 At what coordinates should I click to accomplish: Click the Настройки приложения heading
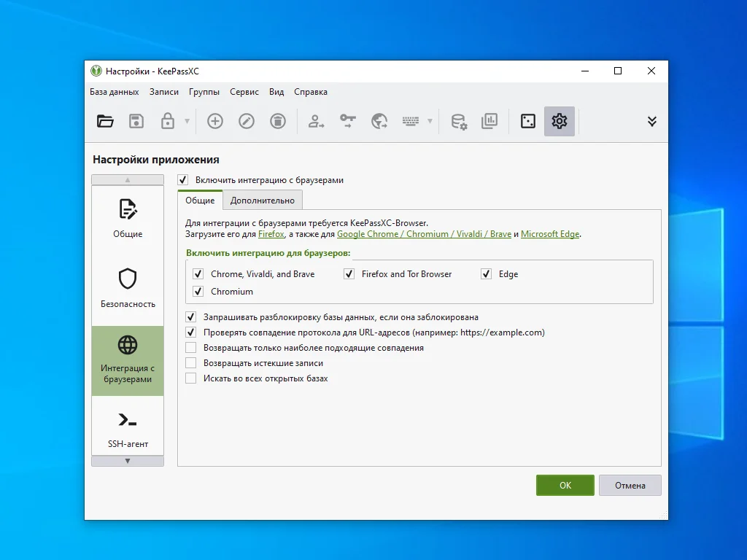156,160
